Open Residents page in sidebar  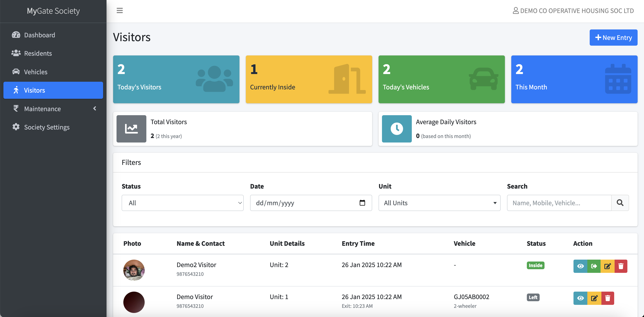coord(53,53)
